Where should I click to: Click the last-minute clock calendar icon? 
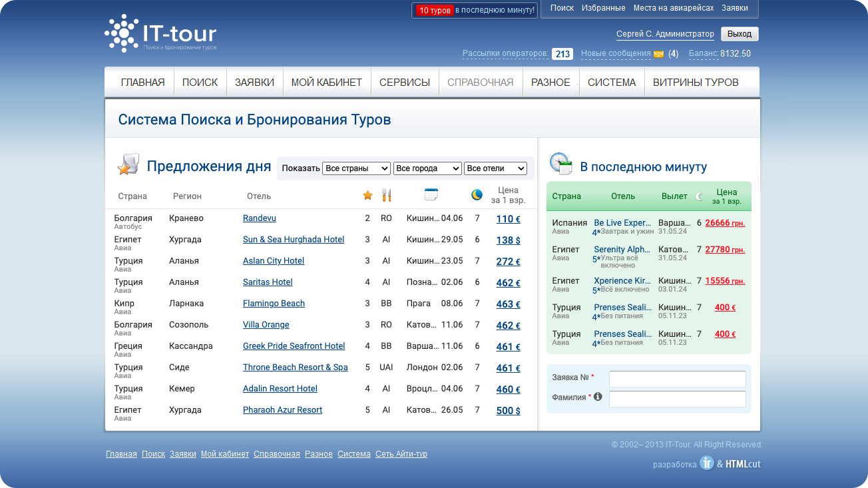coord(560,164)
